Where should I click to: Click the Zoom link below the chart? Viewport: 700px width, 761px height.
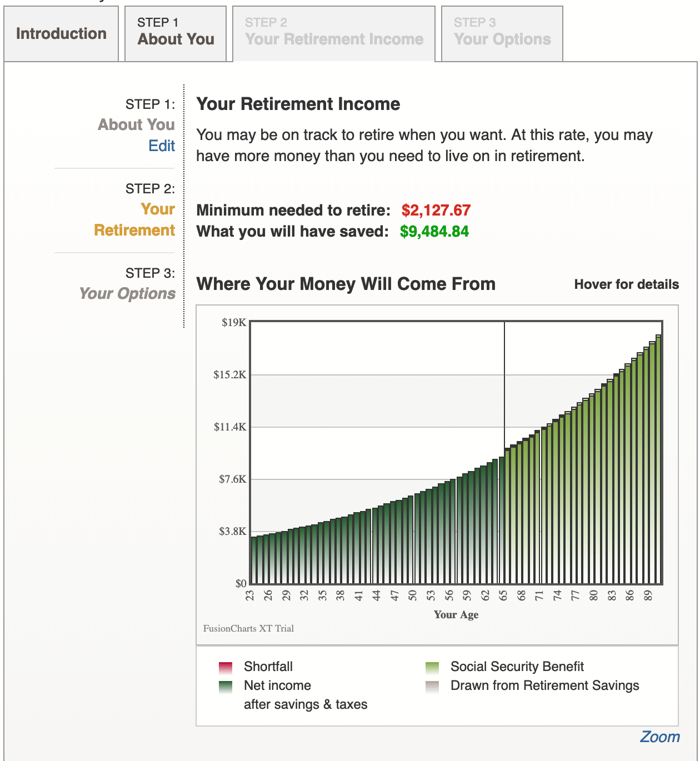pyautogui.click(x=661, y=736)
